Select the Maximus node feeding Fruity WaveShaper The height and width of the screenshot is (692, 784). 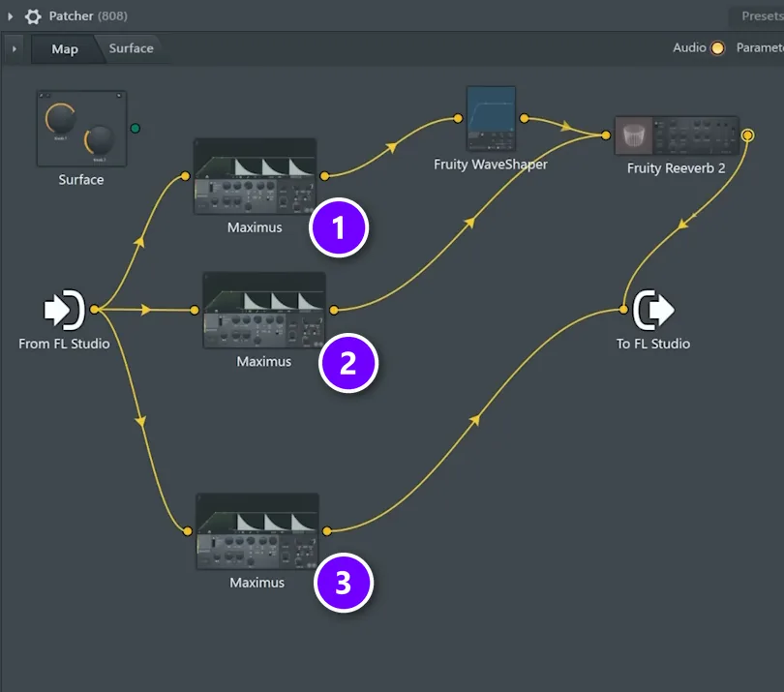(255, 176)
